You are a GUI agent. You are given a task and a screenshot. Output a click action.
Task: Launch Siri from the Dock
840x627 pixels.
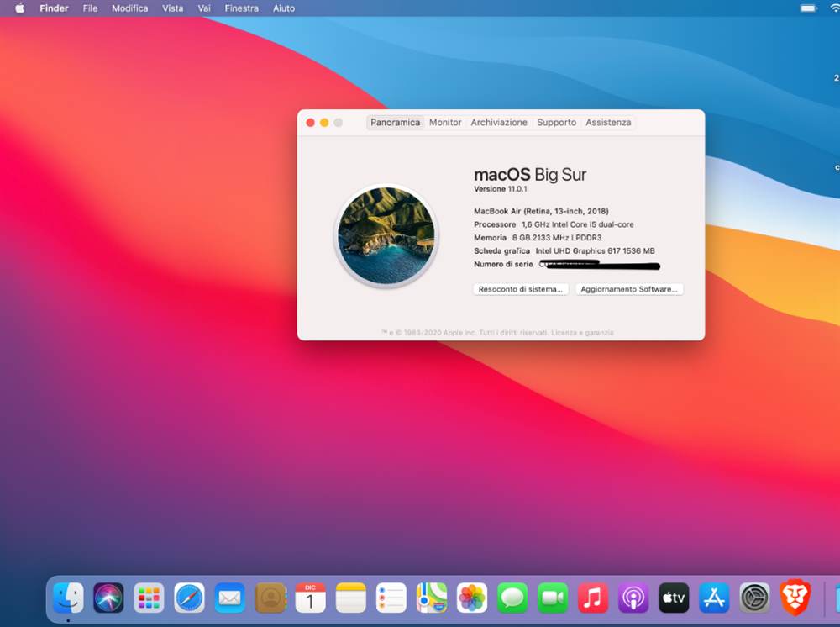pyautogui.click(x=108, y=598)
